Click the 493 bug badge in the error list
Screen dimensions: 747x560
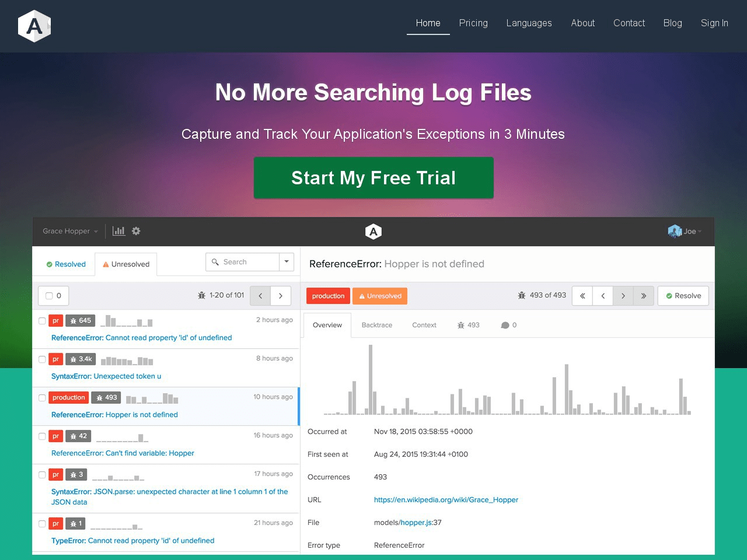click(106, 397)
